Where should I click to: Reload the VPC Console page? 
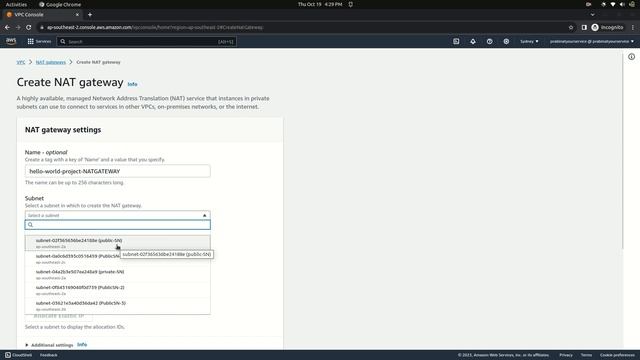[x=29, y=27]
